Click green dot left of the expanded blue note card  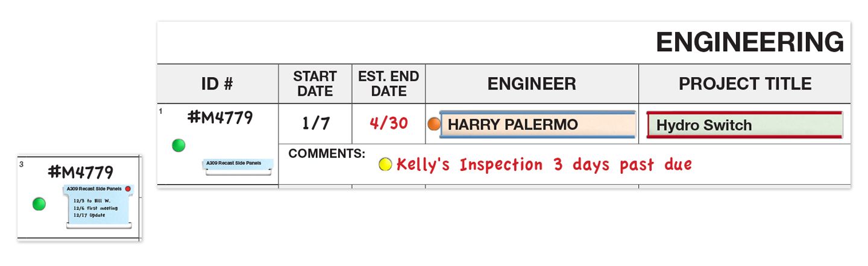[x=39, y=204]
